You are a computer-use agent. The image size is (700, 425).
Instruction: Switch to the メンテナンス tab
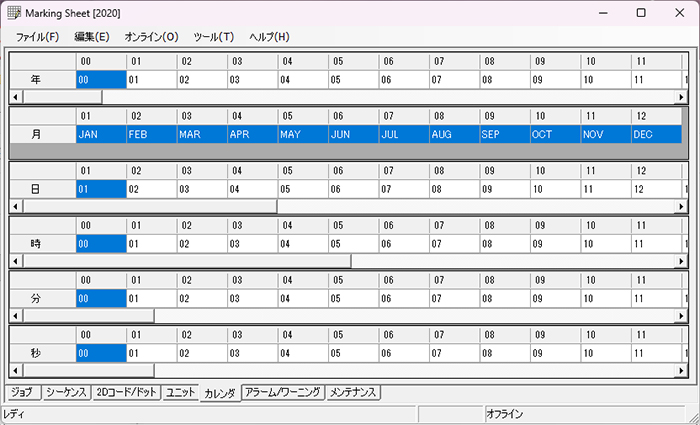(x=353, y=393)
